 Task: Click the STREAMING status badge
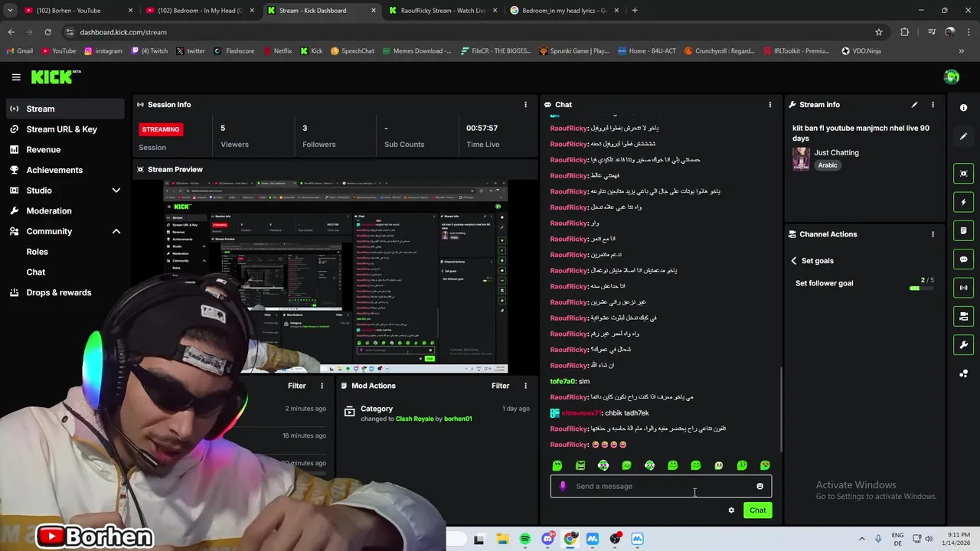pyautogui.click(x=160, y=129)
